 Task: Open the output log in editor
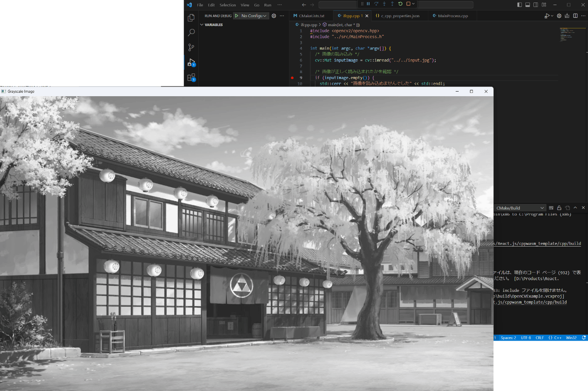tap(567, 208)
